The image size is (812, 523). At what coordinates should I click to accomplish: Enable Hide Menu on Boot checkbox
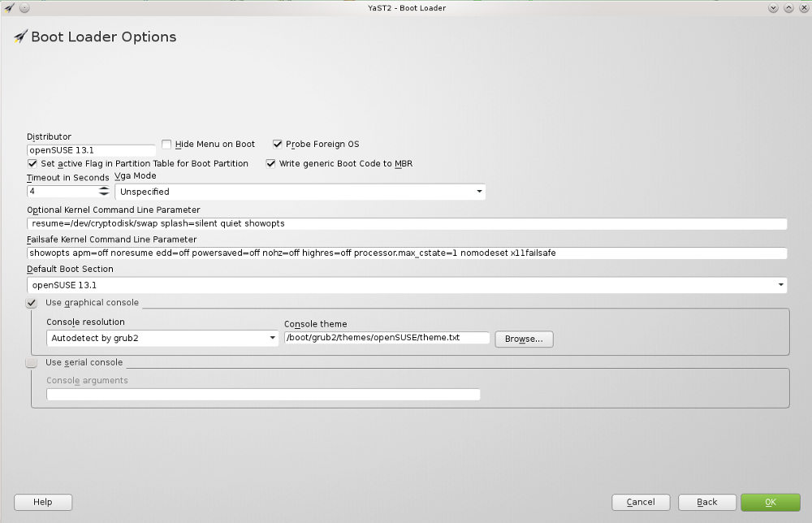tap(166, 144)
